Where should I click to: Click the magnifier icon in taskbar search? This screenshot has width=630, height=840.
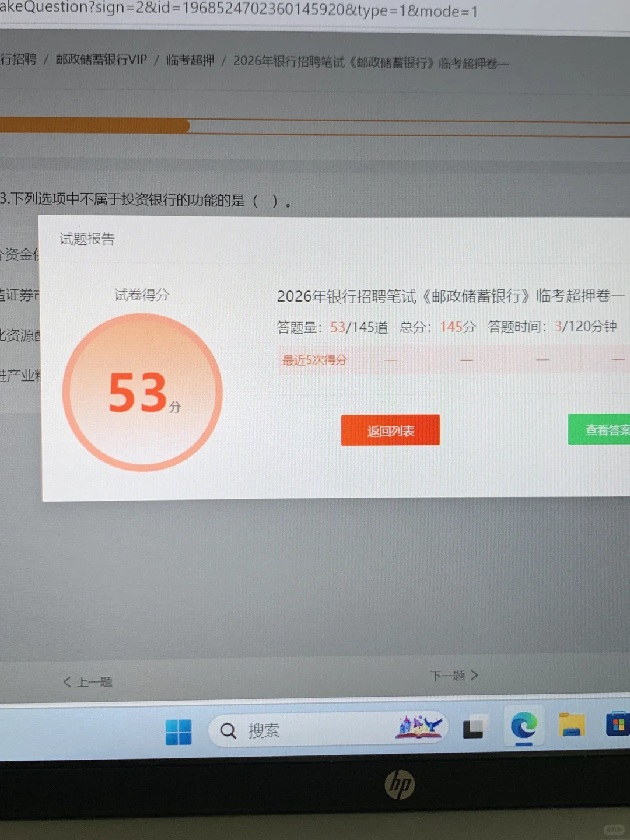tap(228, 730)
